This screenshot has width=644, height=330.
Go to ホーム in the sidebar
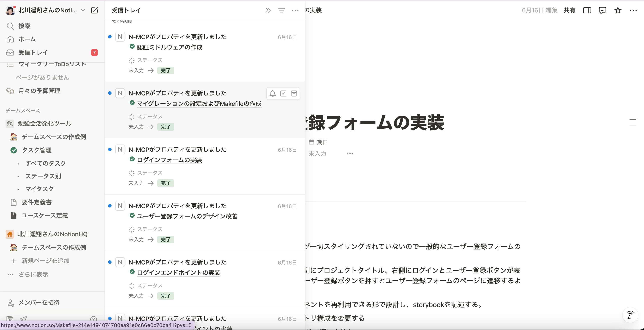click(52, 39)
